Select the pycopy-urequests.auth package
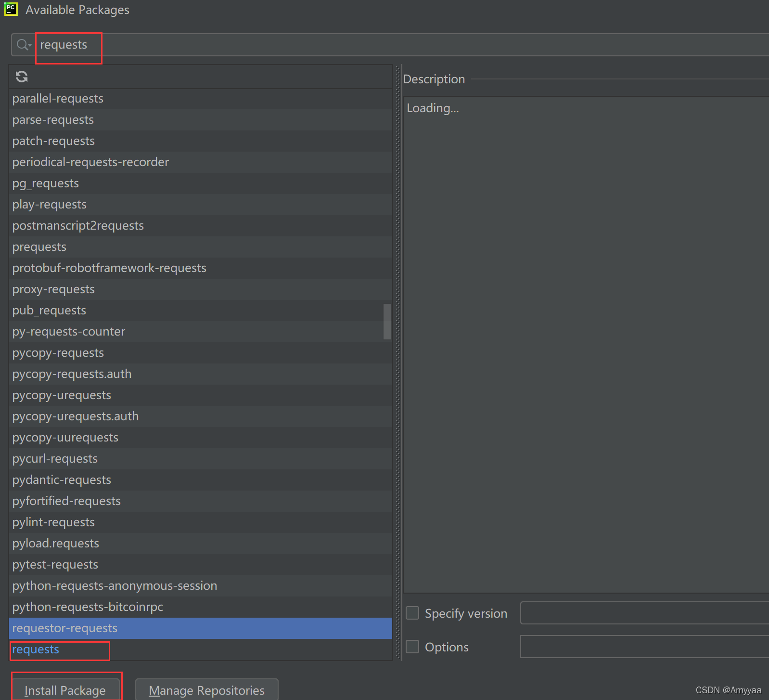Screen dimensions: 769x700 click(x=201, y=416)
